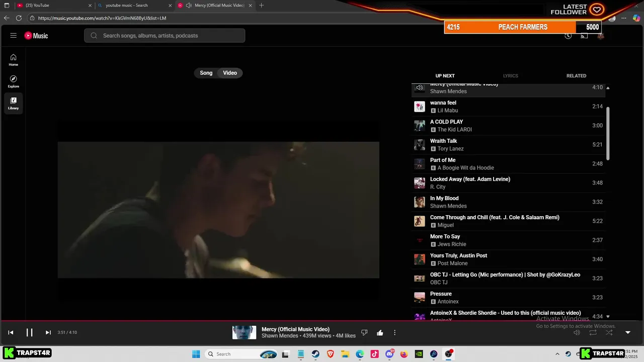Screen dimensions: 644x362
Task: Open Brave browser from the taskbar
Action: [331, 354]
